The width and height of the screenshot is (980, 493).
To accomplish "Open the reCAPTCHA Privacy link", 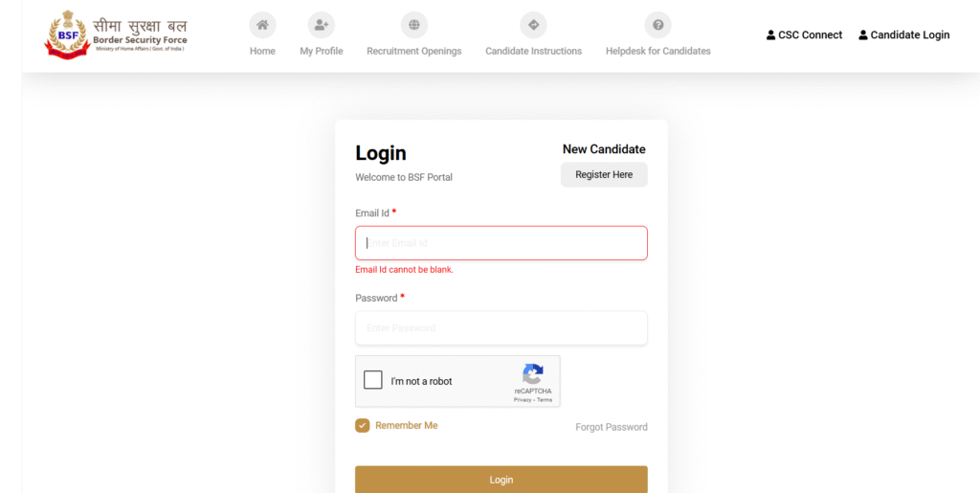I will pyautogui.click(x=523, y=399).
